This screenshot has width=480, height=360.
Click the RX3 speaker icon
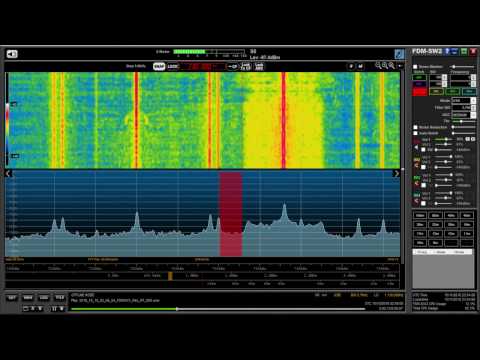pyautogui.click(x=416, y=183)
